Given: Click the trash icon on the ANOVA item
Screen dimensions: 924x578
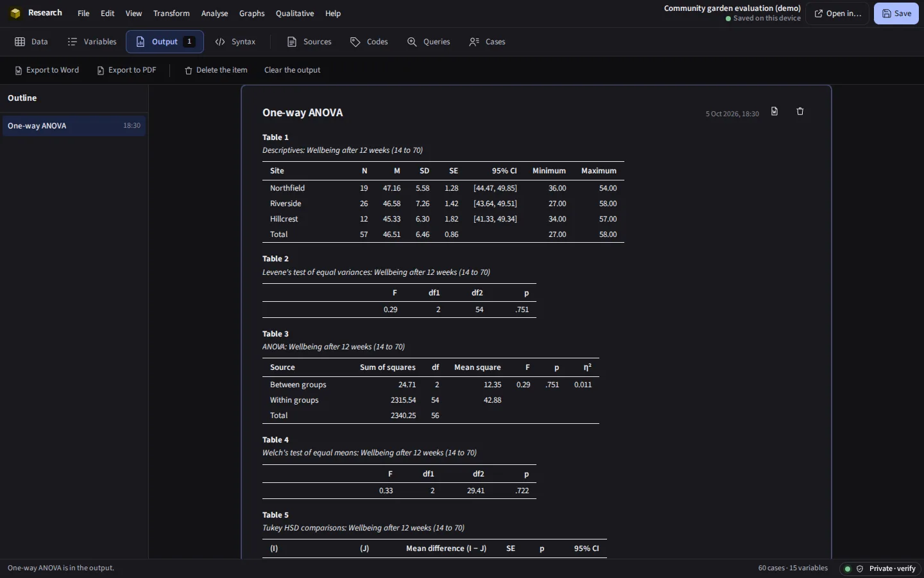Looking at the screenshot, I should (x=800, y=112).
